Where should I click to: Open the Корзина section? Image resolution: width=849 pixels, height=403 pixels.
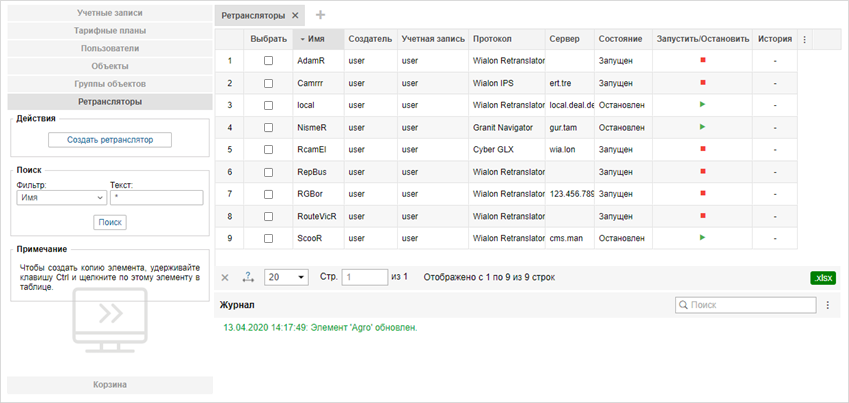pyautogui.click(x=110, y=385)
